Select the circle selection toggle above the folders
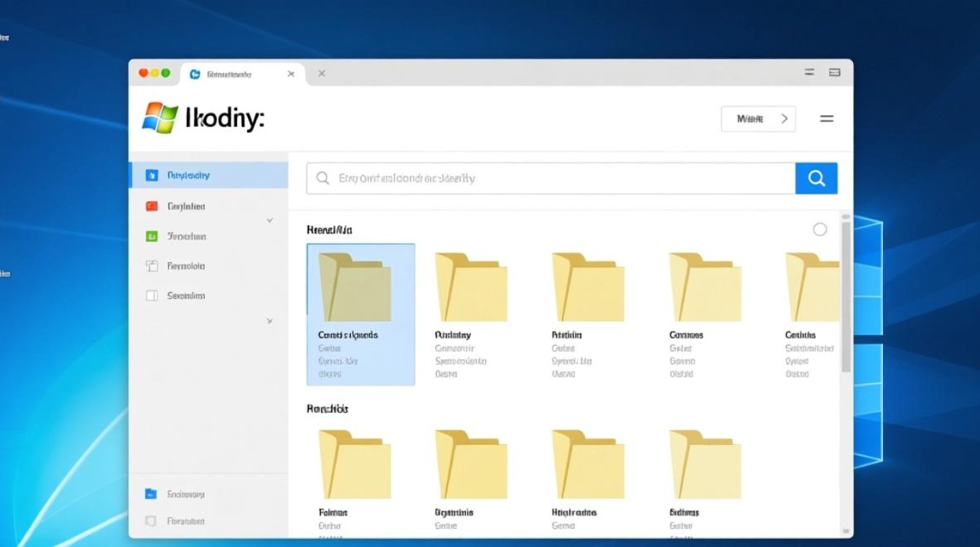980x547 pixels. [x=820, y=229]
